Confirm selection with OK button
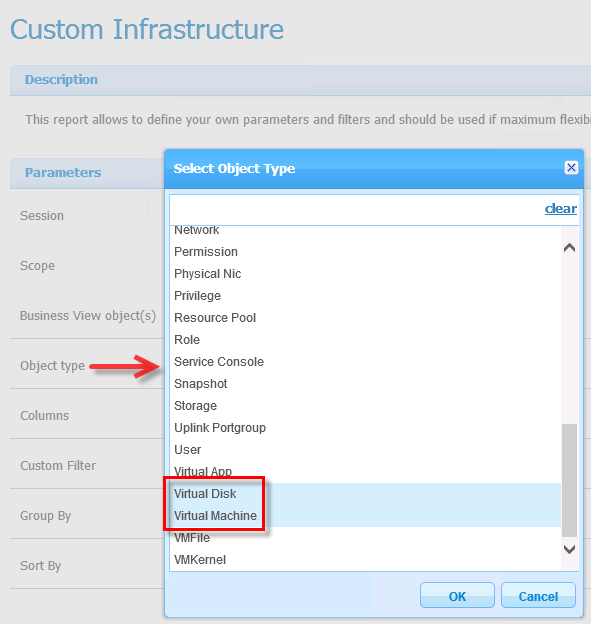 [x=457, y=596]
